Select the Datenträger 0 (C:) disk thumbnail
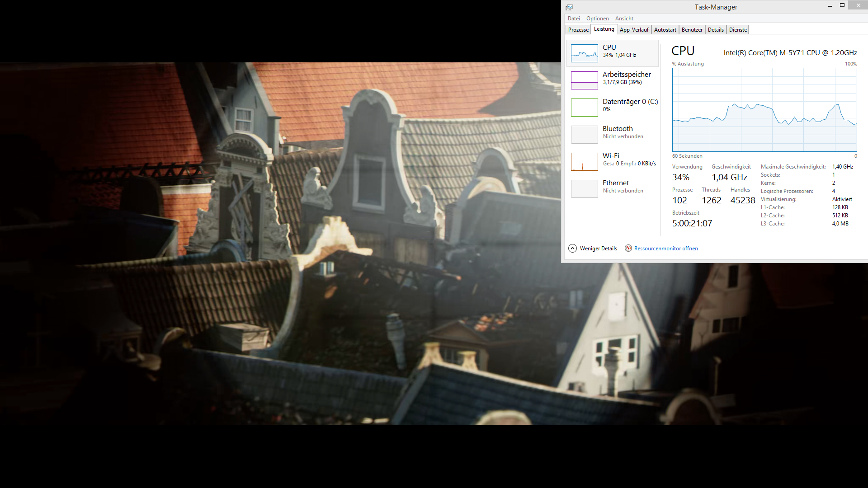 coord(584,108)
